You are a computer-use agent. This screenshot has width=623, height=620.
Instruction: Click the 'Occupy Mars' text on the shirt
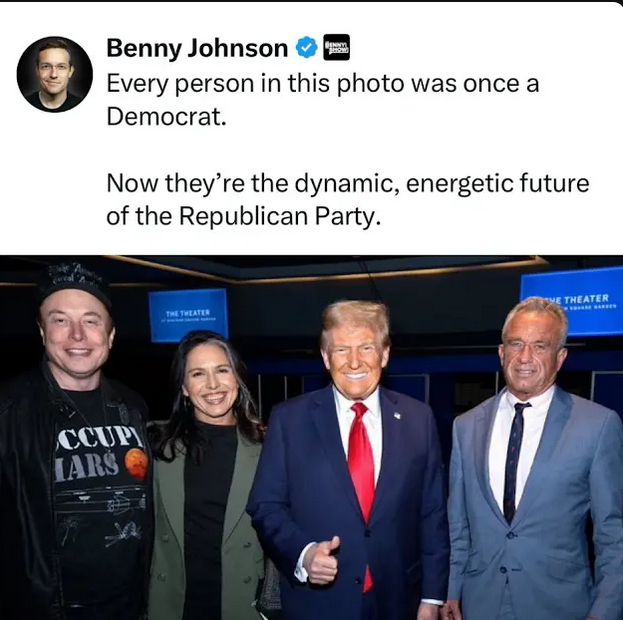point(95,454)
